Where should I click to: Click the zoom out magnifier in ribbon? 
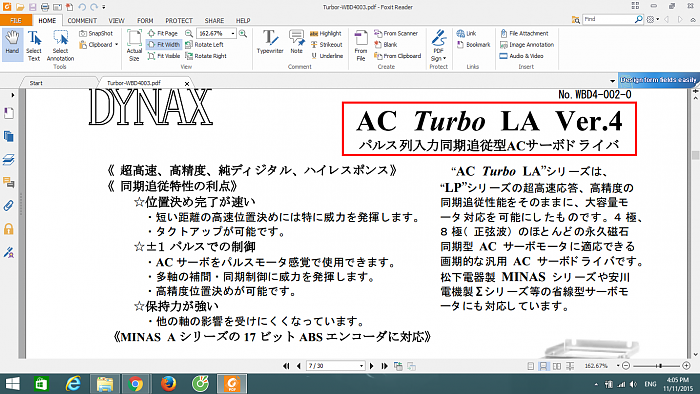click(x=189, y=33)
